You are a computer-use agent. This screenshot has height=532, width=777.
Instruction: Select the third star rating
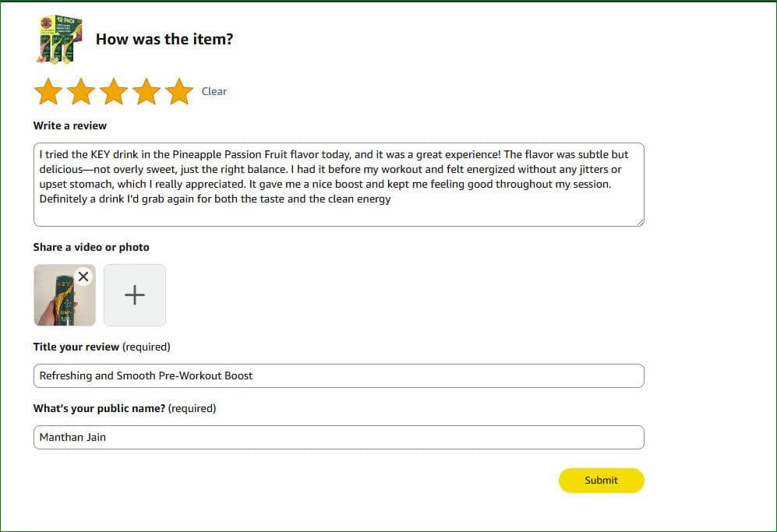pos(114,92)
